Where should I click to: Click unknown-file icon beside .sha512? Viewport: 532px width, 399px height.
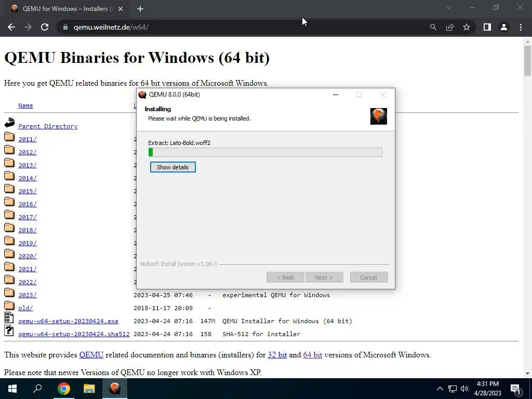click(9, 331)
